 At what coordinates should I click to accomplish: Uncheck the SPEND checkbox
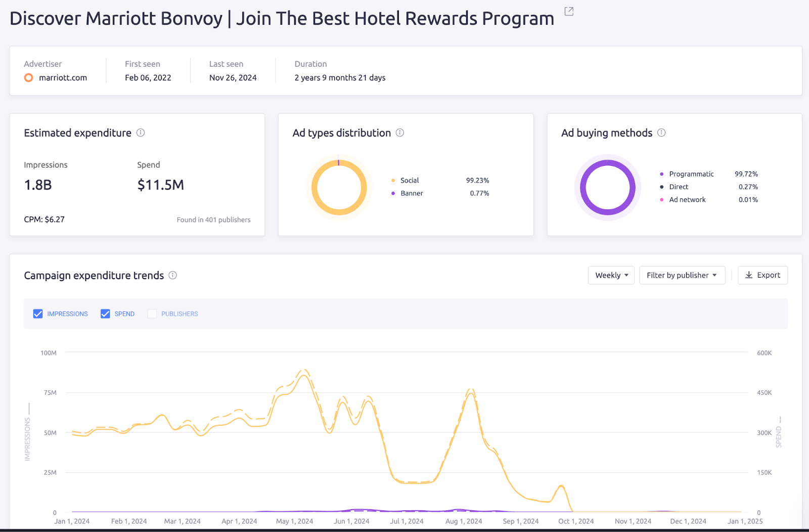click(x=105, y=314)
